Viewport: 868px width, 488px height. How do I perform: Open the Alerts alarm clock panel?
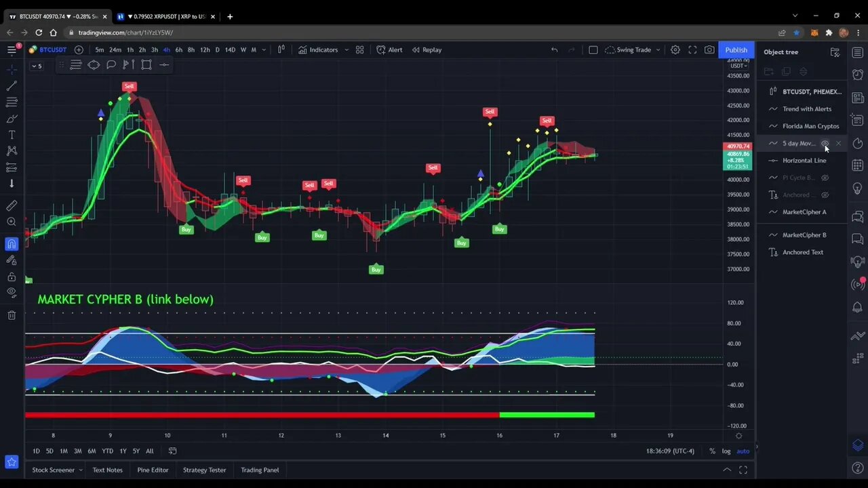pos(858,75)
